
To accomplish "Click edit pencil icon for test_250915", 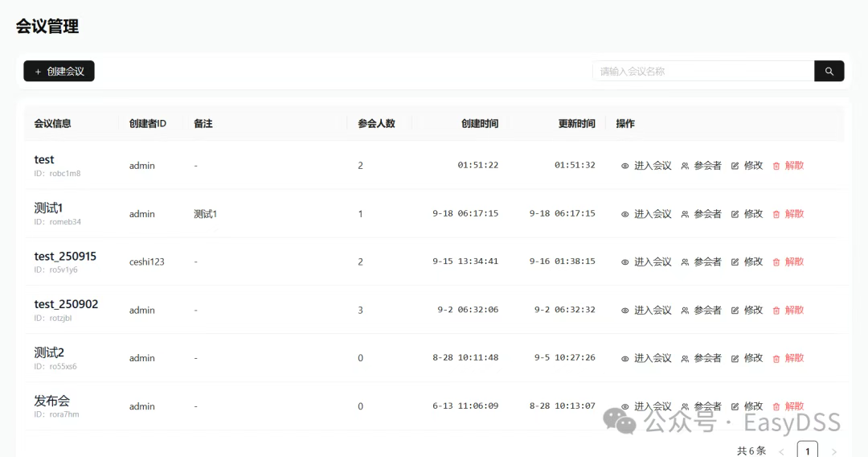I will (735, 262).
